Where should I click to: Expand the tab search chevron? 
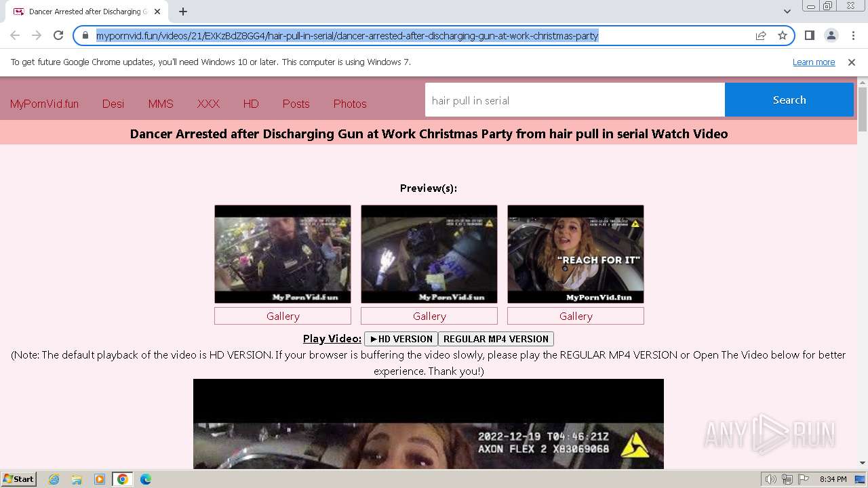point(787,12)
